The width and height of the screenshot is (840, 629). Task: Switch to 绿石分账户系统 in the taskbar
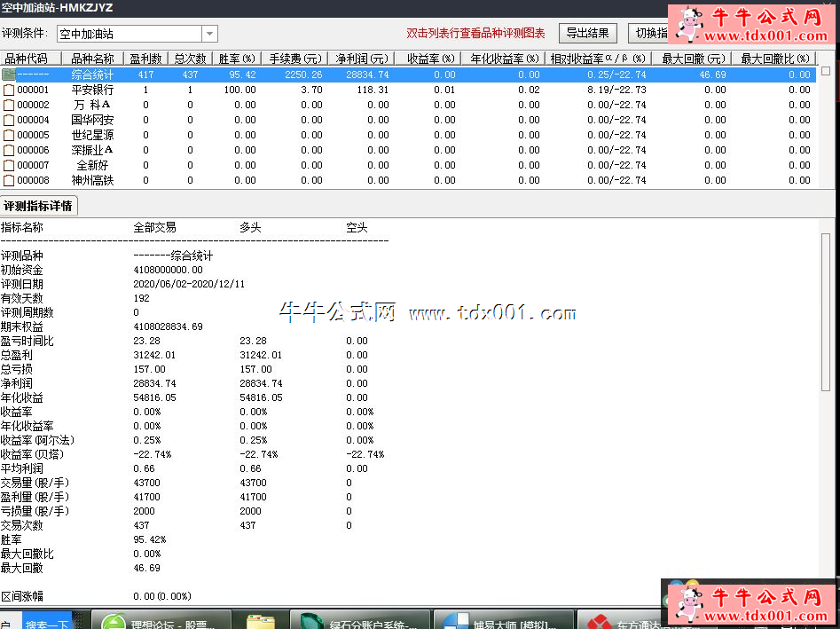tap(362, 619)
